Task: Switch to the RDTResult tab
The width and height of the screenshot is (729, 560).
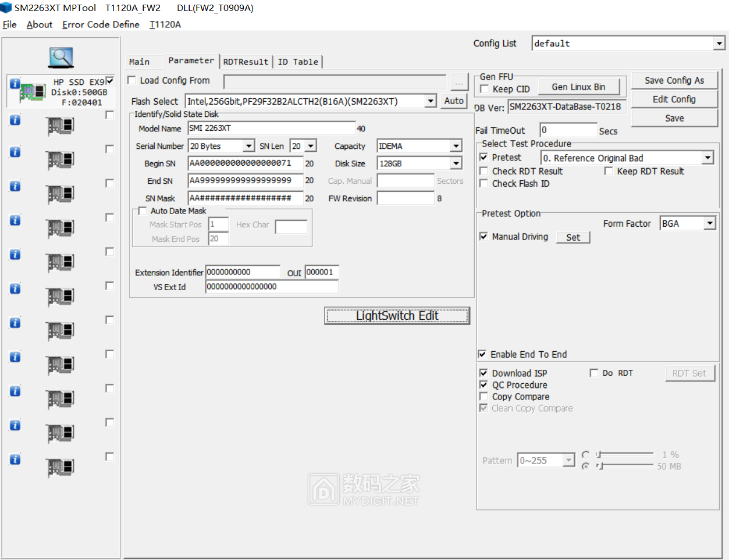Action: tap(246, 62)
